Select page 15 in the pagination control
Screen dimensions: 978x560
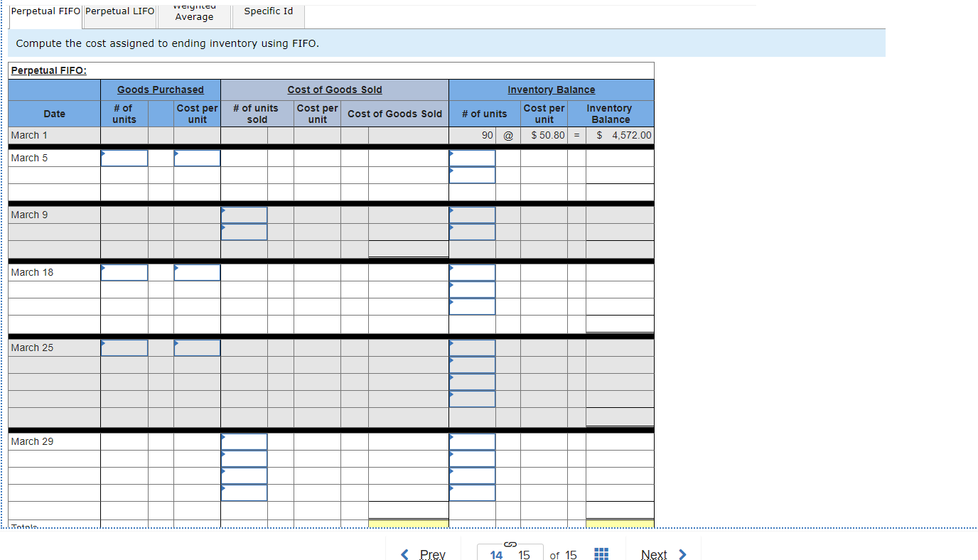click(x=524, y=555)
